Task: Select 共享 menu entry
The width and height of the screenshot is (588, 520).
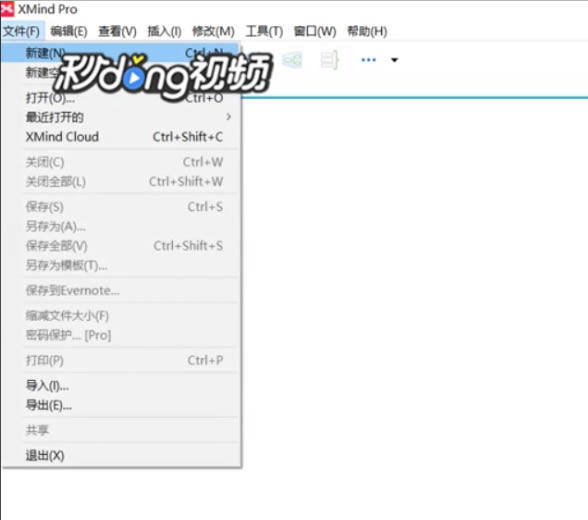Action: (121, 430)
